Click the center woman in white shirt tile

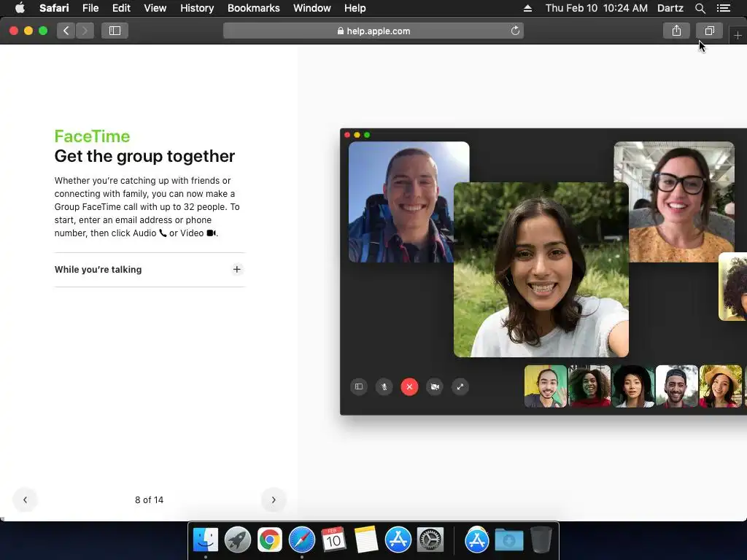[541, 270]
